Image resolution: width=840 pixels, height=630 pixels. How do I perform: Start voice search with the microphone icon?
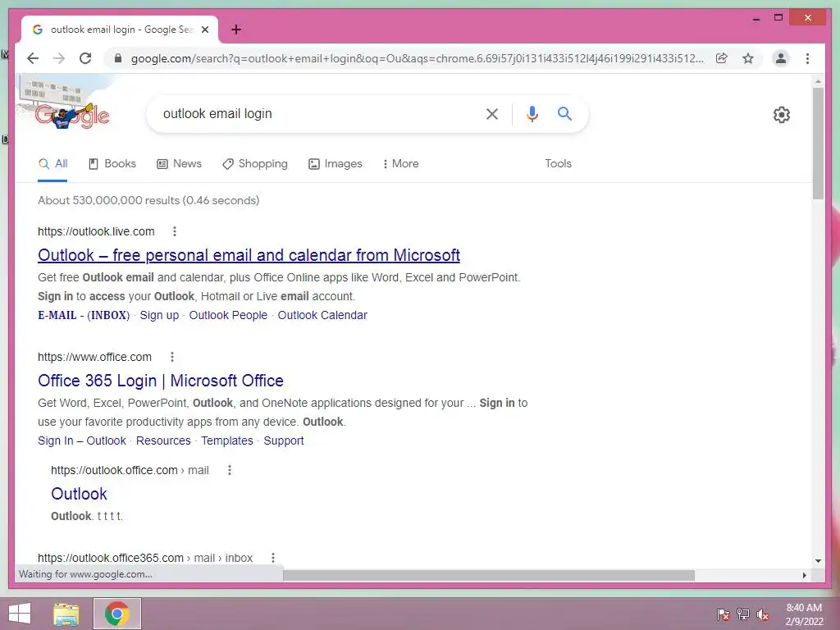tap(532, 113)
